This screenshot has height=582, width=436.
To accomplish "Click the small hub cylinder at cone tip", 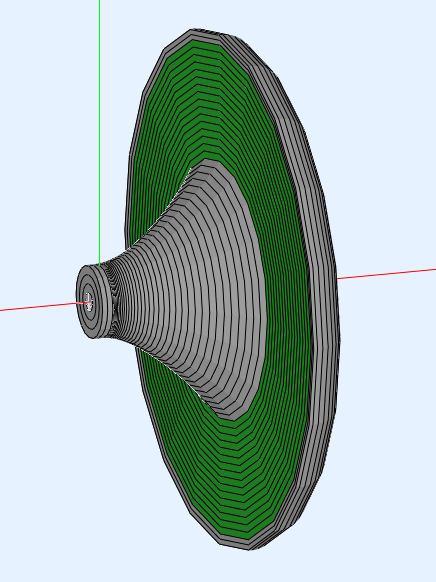I will click(93, 301).
